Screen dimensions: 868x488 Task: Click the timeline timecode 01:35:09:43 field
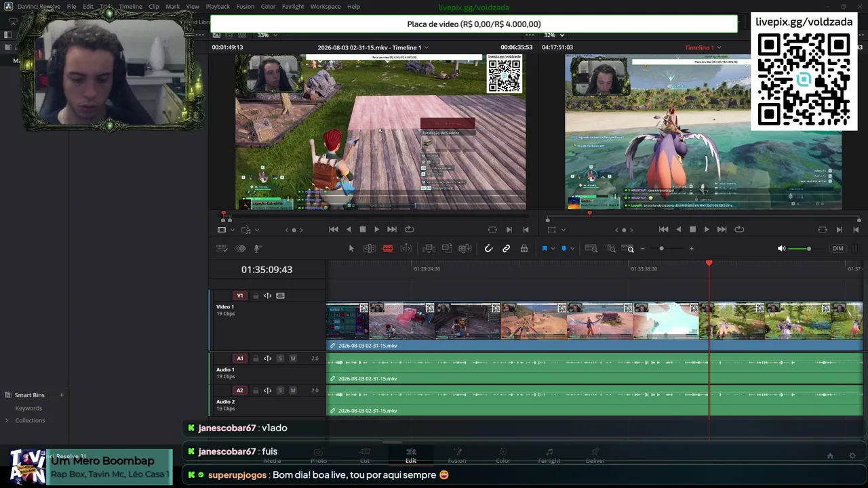[267, 270]
